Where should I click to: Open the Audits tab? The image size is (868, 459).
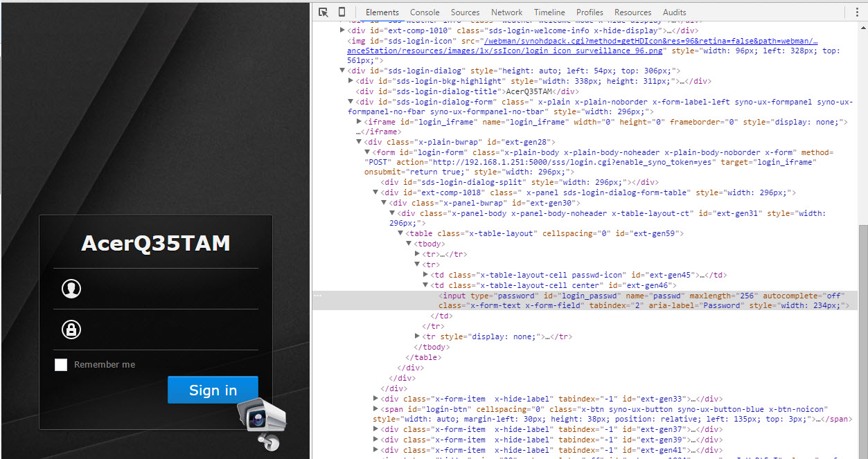click(674, 12)
